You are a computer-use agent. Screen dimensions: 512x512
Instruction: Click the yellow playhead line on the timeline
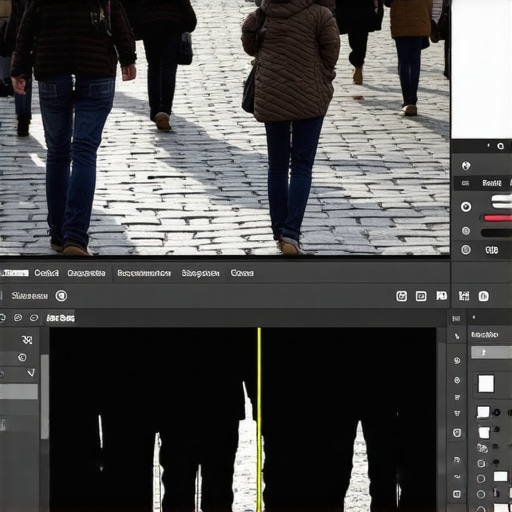259,420
